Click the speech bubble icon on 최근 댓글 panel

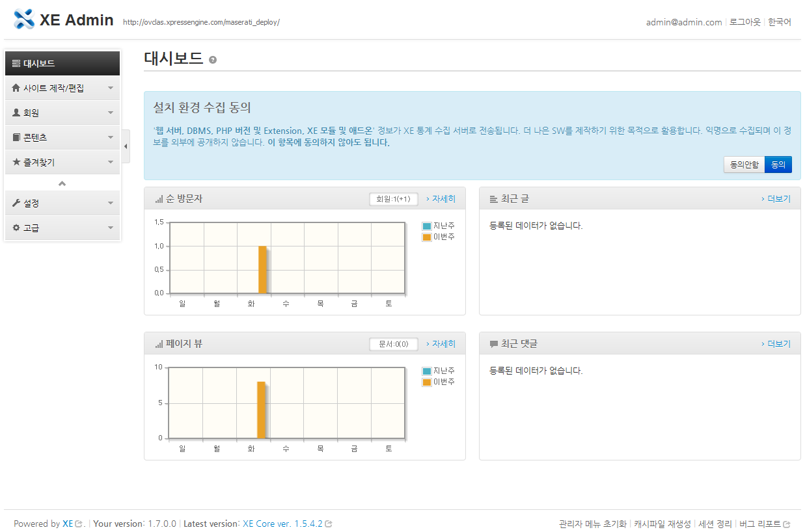point(494,343)
